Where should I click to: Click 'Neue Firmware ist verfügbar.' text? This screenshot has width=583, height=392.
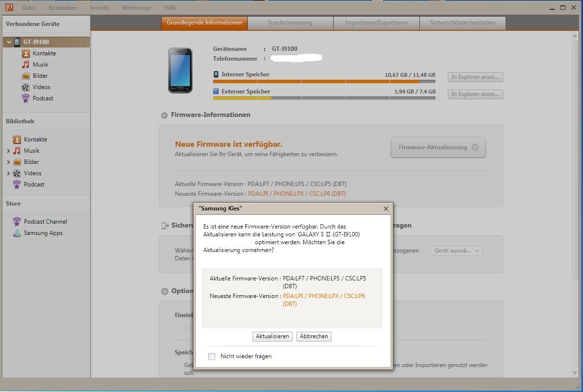[229, 144]
